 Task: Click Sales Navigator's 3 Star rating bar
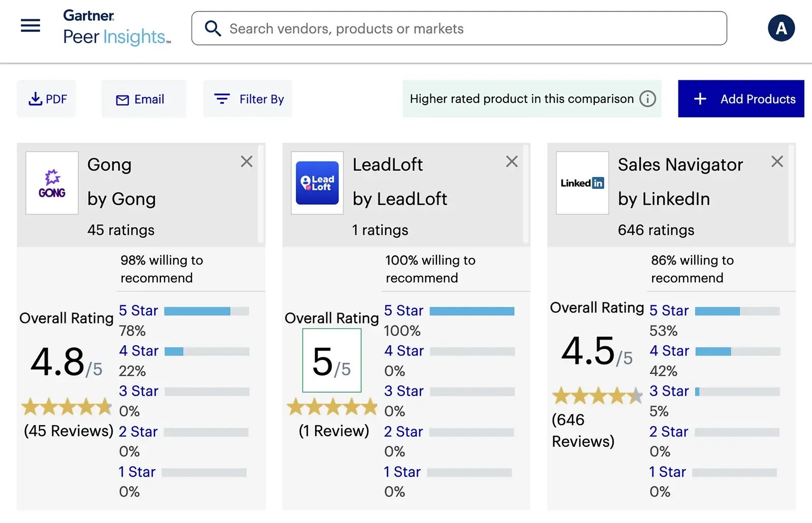[737, 391]
